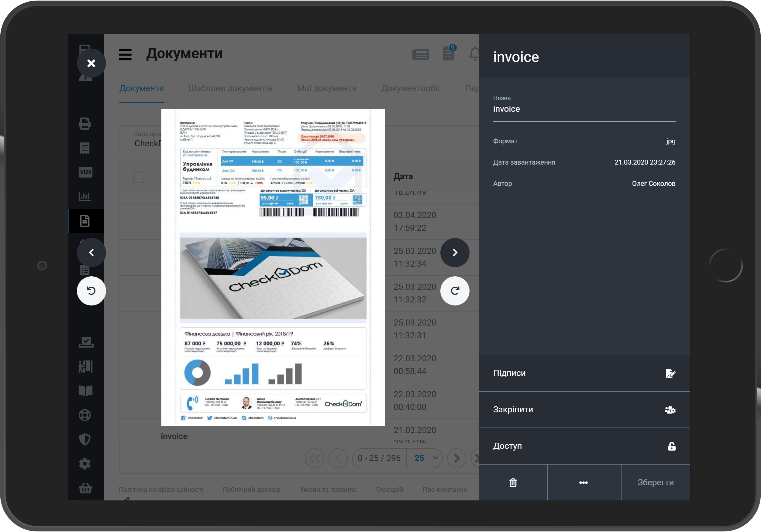Rotate image counterclockwise

(x=91, y=291)
